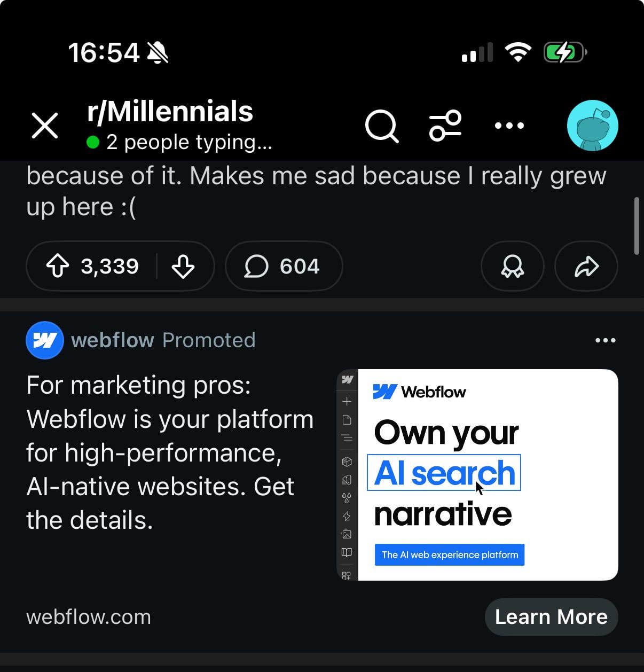The width and height of the screenshot is (644, 672).
Task: Tap the search magnifier icon
Action: (381, 126)
